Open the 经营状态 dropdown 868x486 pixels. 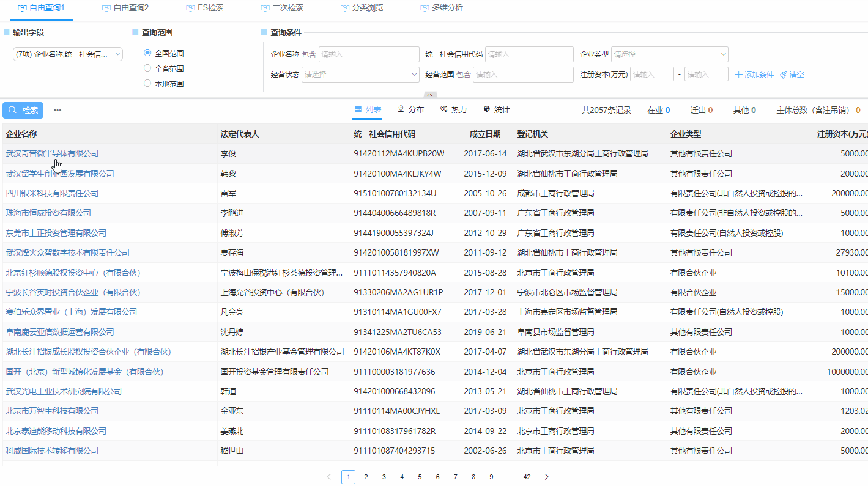click(x=360, y=74)
